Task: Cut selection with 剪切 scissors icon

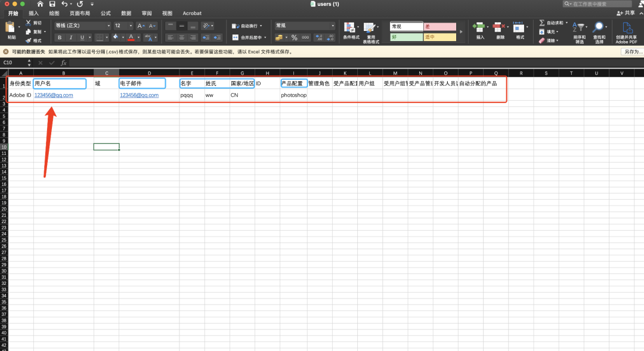Action: [29, 23]
